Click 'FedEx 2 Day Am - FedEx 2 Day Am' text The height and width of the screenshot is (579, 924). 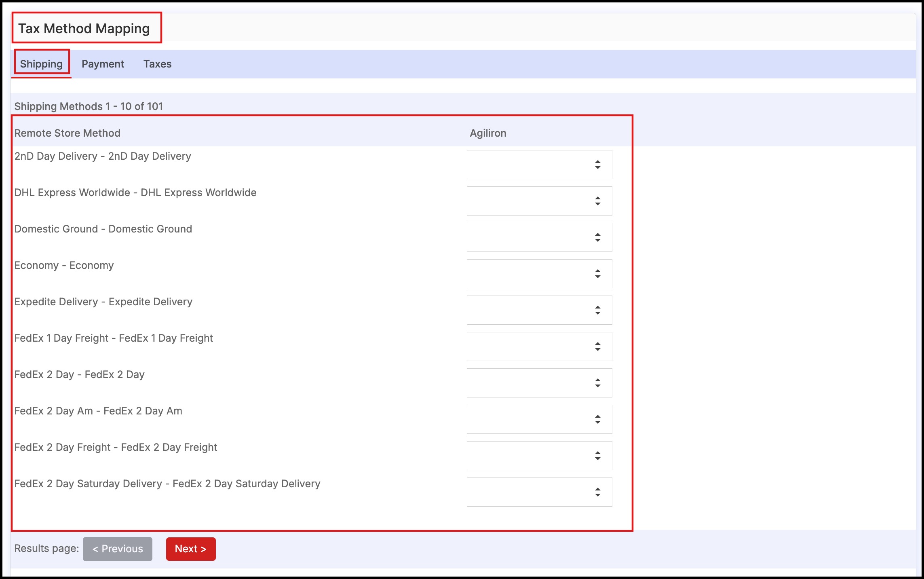coord(98,411)
